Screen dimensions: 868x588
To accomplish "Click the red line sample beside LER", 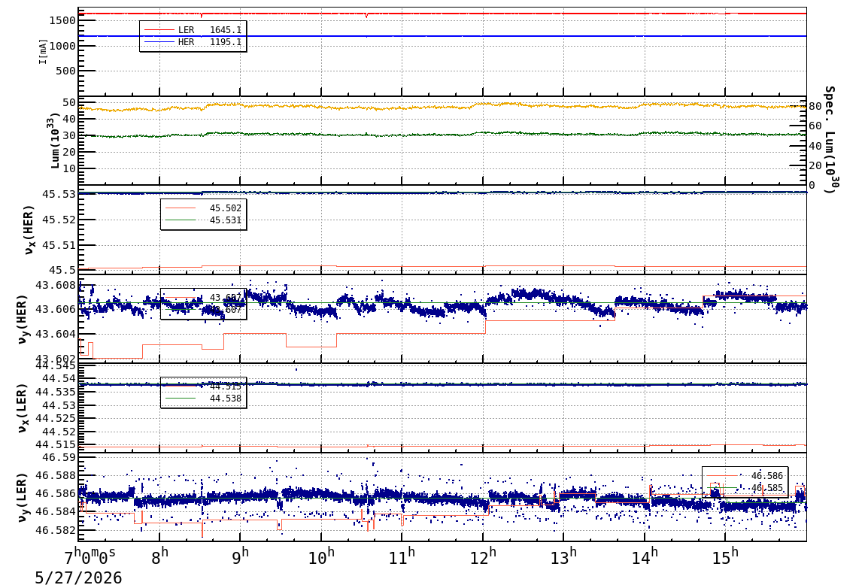I will coord(159,30).
